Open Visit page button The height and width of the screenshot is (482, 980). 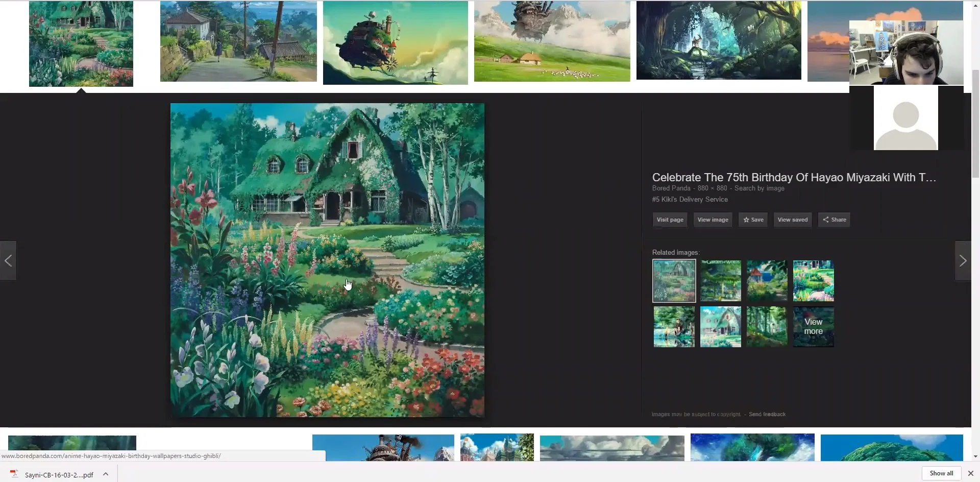click(670, 220)
